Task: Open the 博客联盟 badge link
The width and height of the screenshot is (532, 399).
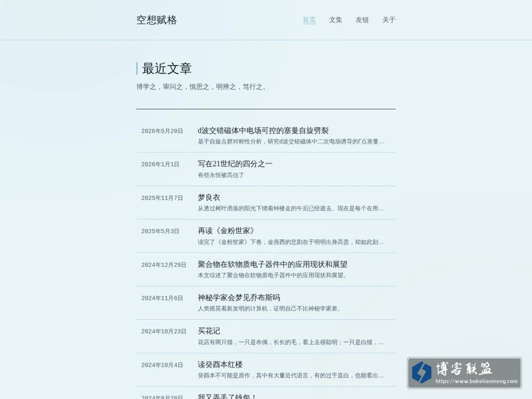Action: [x=464, y=373]
